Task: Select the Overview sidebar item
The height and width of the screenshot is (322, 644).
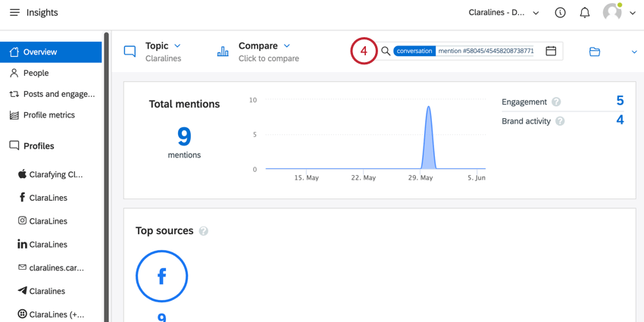Action: [x=51, y=52]
